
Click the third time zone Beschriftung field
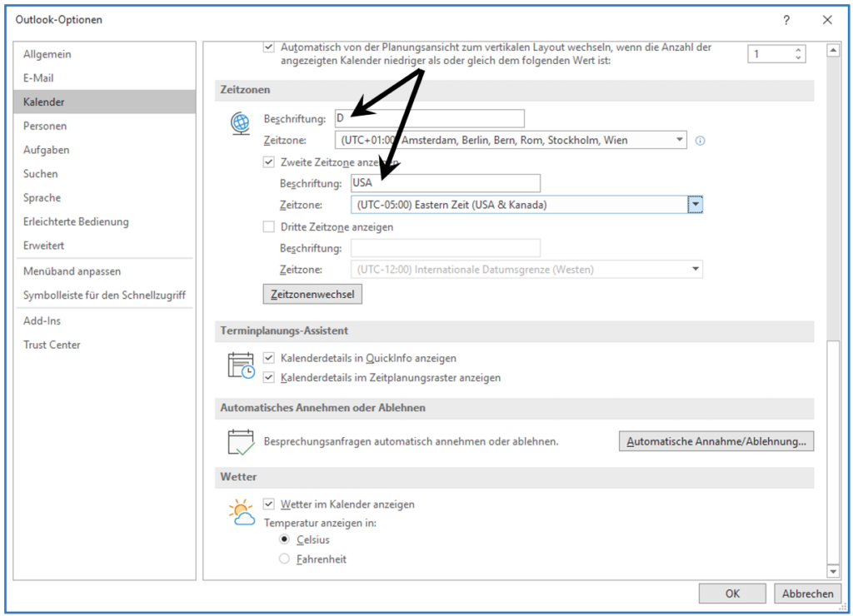446,248
